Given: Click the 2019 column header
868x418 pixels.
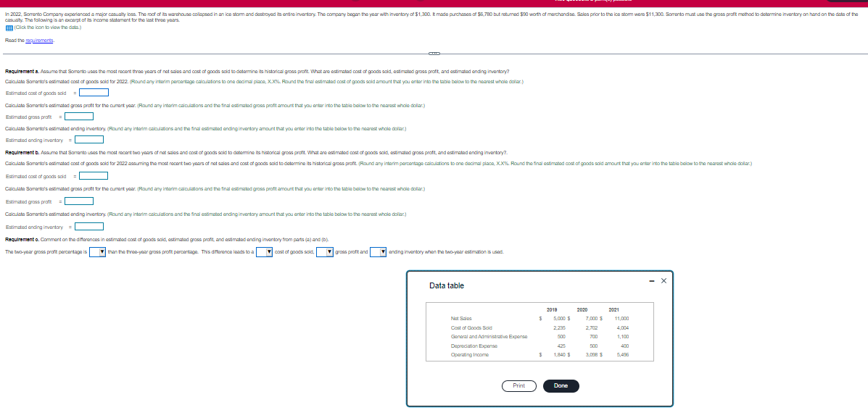Looking at the screenshot, I should [552, 309].
